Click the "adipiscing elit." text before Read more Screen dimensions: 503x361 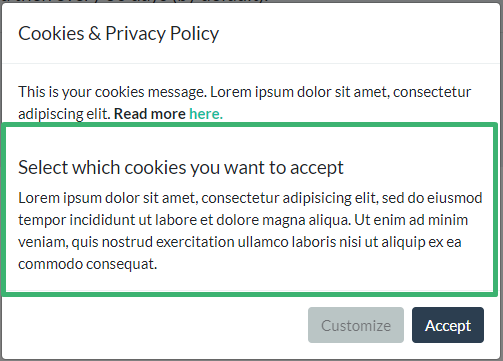pyautogui.click(x=64, y=114)
